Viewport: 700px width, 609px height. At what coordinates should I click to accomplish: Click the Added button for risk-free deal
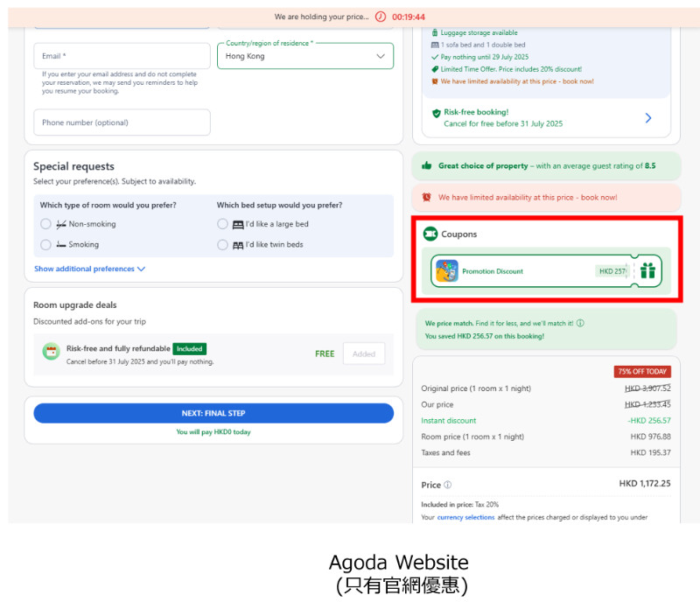click(364, 353)
